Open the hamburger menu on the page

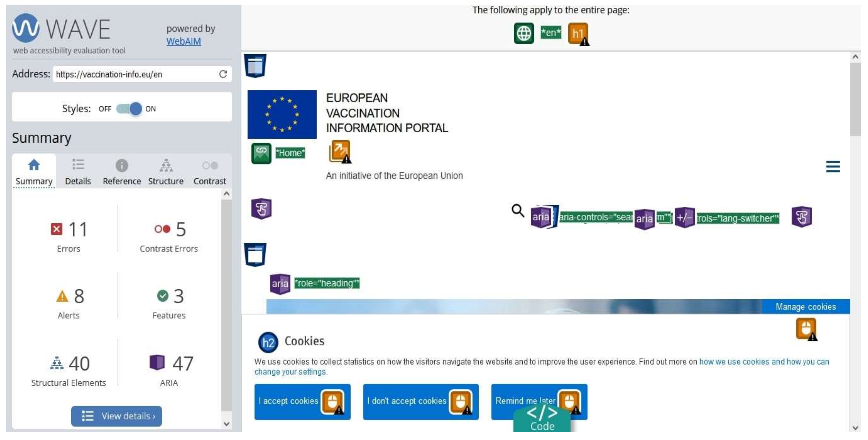click(833, 166)
